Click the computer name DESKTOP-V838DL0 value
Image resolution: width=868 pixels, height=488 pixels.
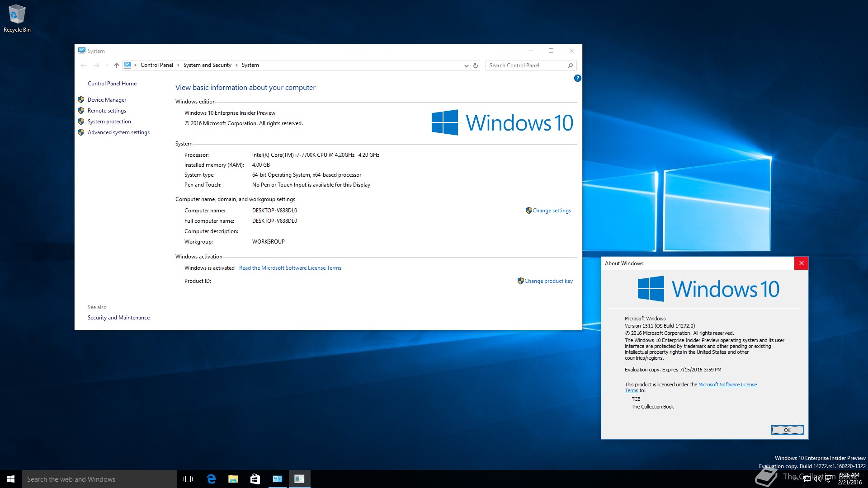[x=274, y=211]
